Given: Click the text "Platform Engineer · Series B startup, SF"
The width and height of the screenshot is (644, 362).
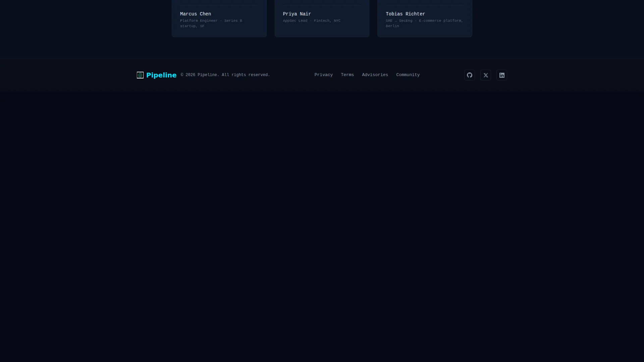Looking at the screenshot, I should point(211,23).
